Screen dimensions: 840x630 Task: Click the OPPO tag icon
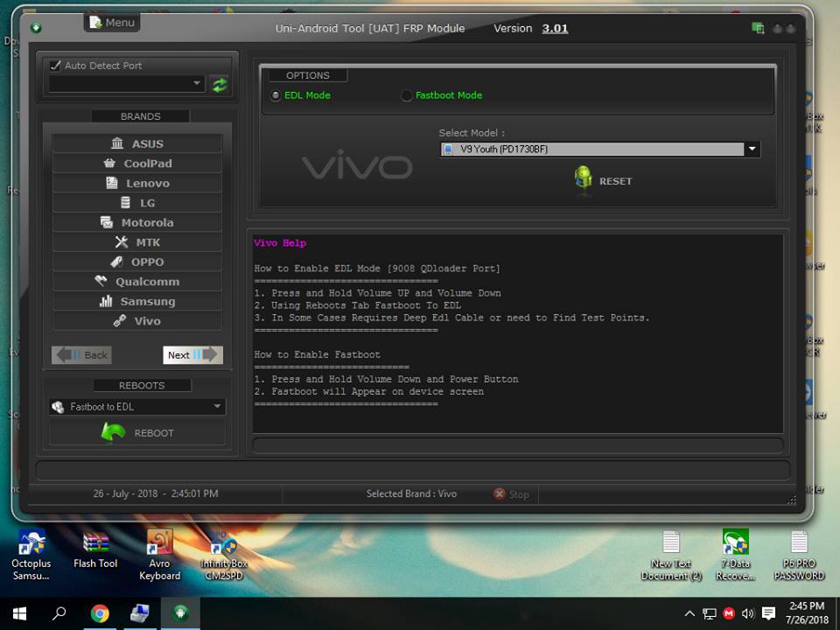[x=116, y=262]
